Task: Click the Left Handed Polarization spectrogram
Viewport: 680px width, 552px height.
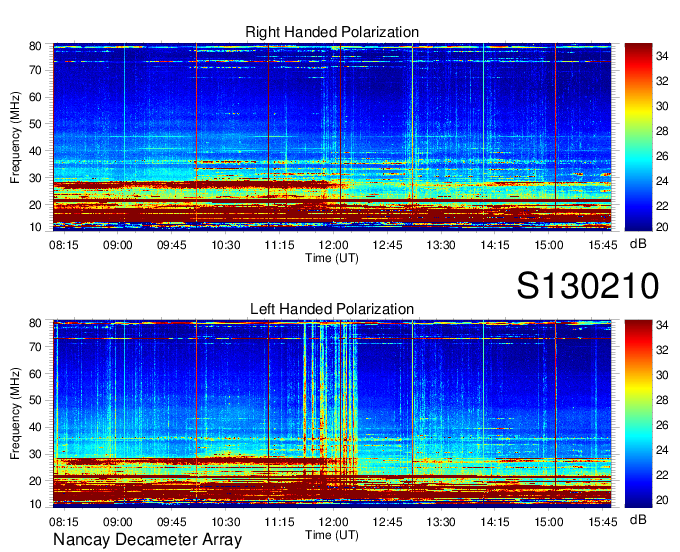Action: click(x=332, y=414)
